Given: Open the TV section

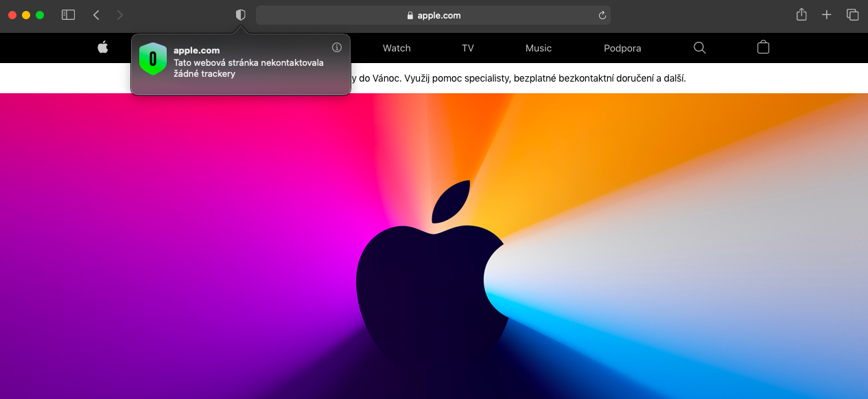Looking at the screenshot, I should coord(468,48).
